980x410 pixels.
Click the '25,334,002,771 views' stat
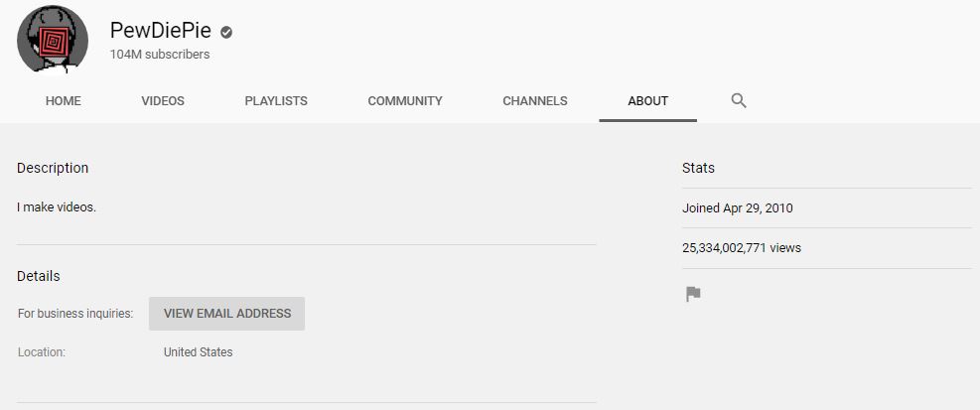pyautogui.click(x=742, y=248)
